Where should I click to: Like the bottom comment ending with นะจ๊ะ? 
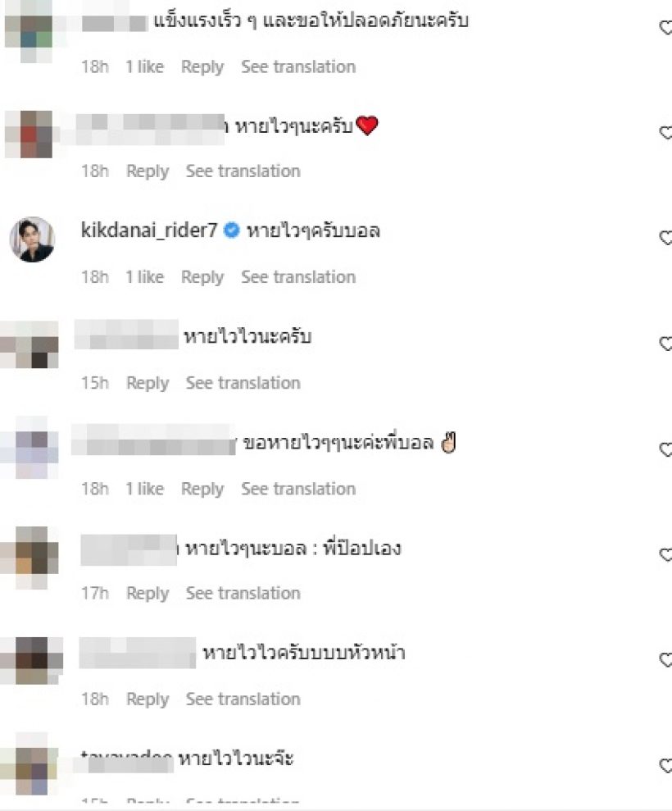point(666,765)
